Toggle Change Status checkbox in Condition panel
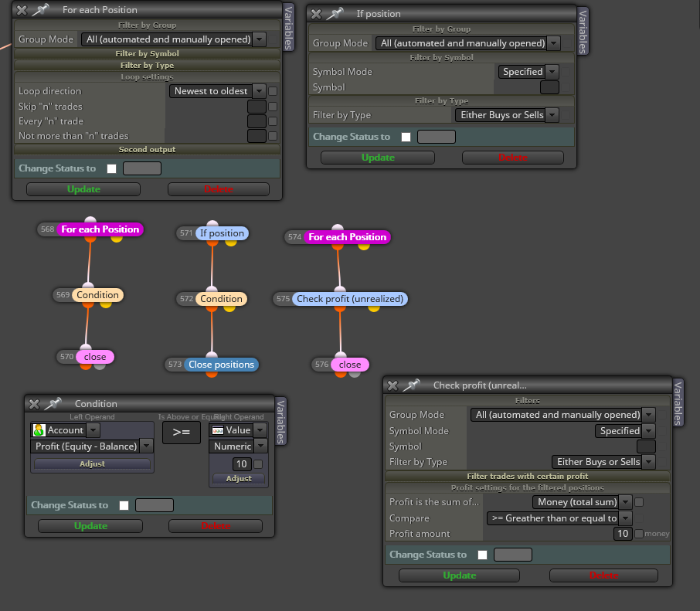Image resolution: width=700 pixels, height=611 pixels. [124, 505]
